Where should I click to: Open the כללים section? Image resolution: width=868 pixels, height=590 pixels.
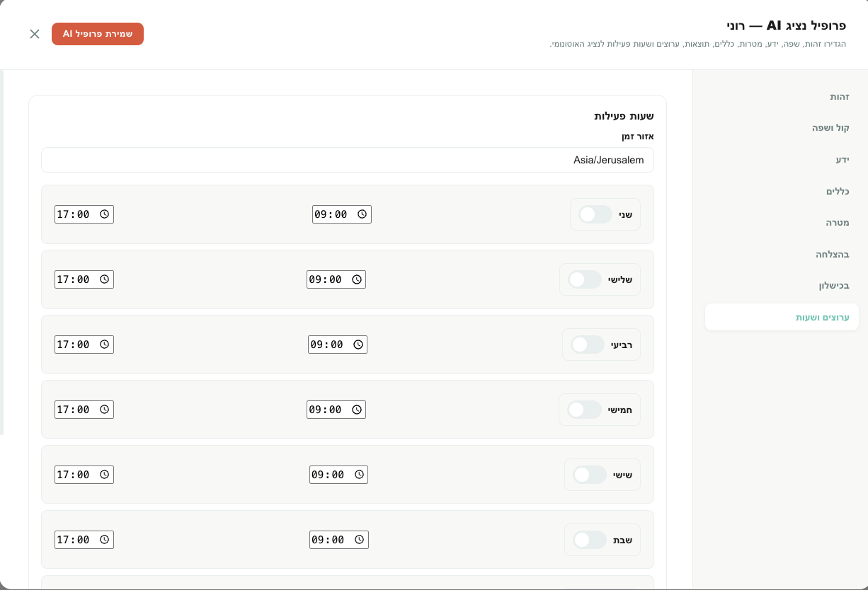pos(782,191)
